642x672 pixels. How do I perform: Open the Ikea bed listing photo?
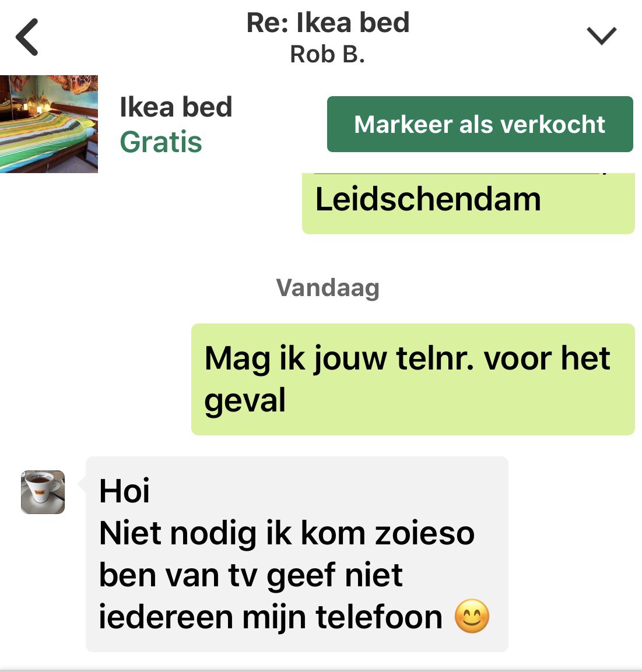[49, 124]
